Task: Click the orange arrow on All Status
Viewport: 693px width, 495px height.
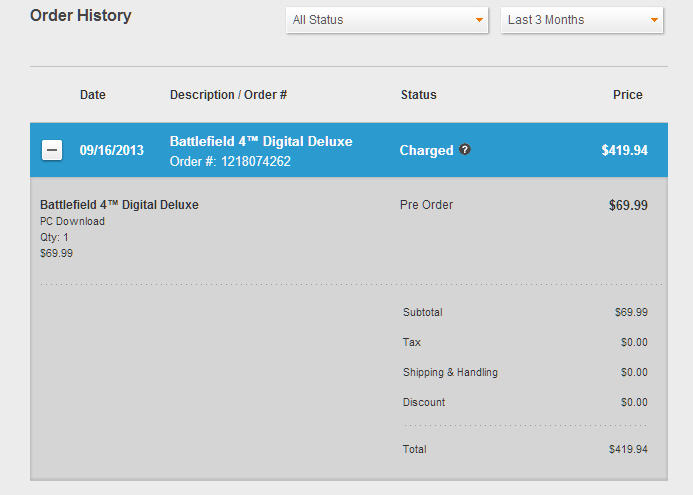Action: (480, 20)
